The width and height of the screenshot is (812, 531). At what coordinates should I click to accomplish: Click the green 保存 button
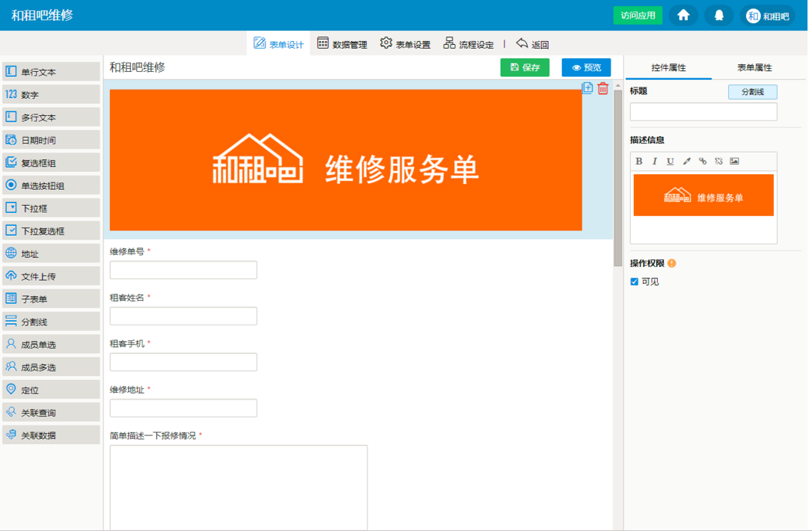pyautogui.click(x=525, y=67)
